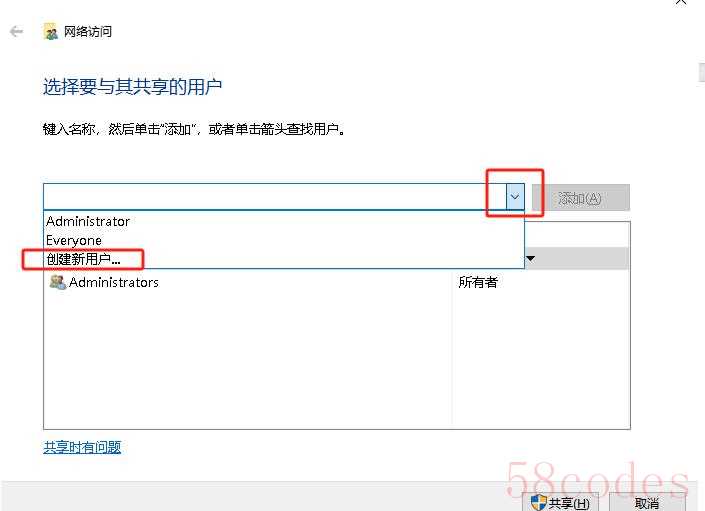This screenshot has width=705, height=511.
Task: Close the network access window
Action: (x=681, y=2)
